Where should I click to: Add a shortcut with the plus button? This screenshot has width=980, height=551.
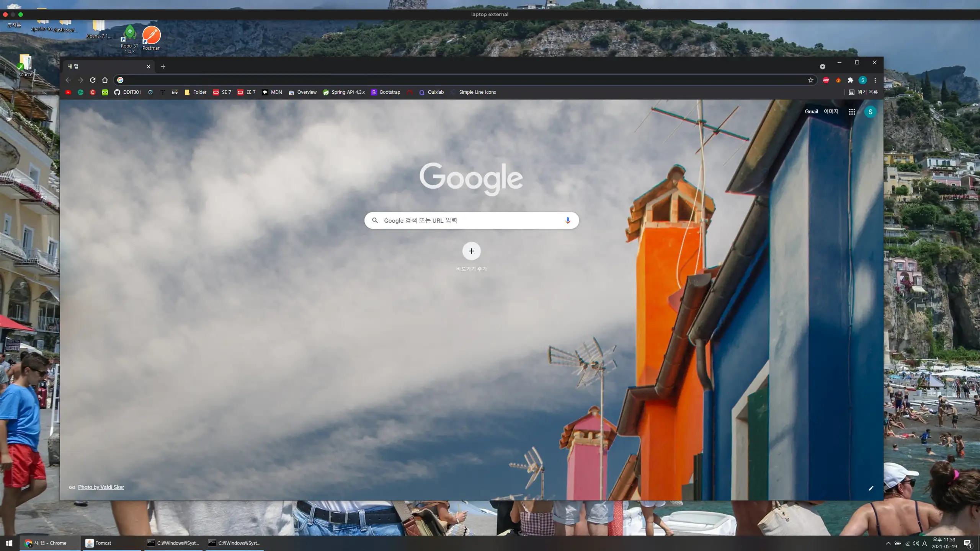pos(471,251)
